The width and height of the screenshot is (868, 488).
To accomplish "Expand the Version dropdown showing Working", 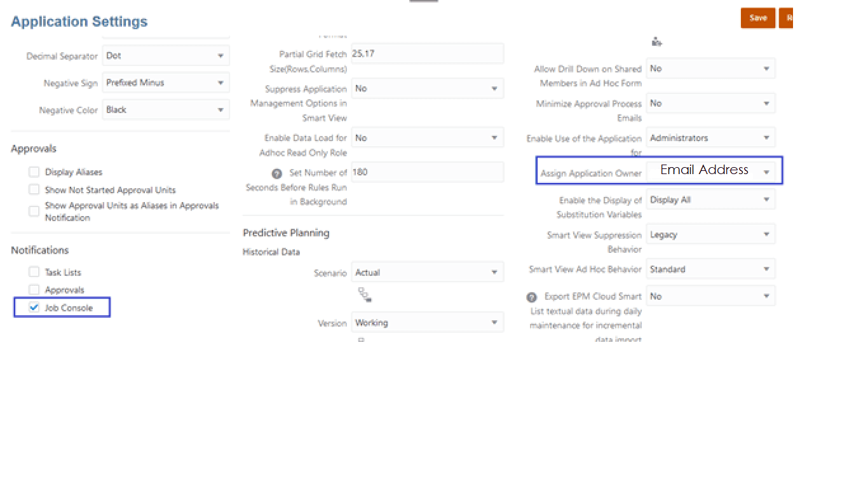I will [494, 323].
